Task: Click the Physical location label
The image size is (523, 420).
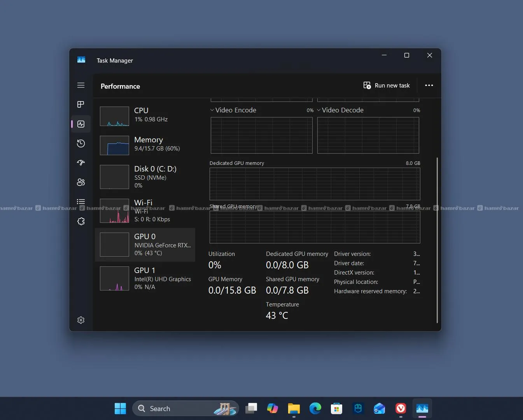Action: click(x=356, y=282)
